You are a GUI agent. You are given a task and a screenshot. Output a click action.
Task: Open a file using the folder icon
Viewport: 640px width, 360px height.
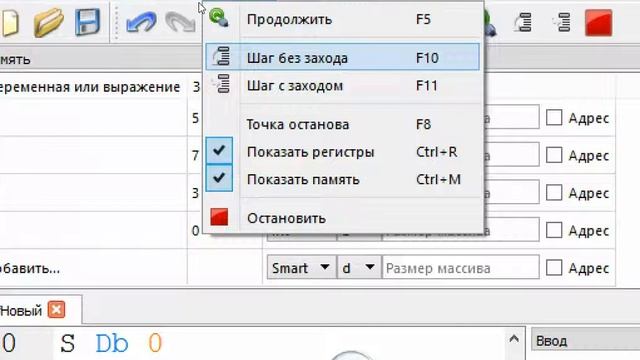(49, 22)
